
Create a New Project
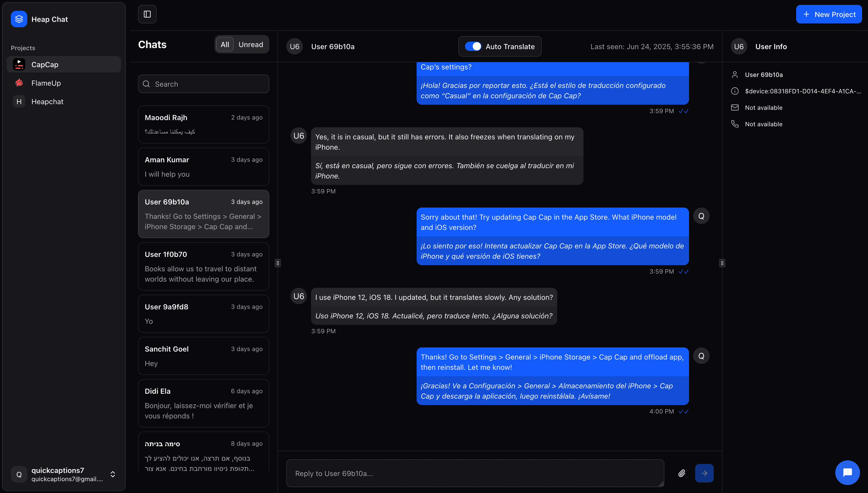point(829,14)
